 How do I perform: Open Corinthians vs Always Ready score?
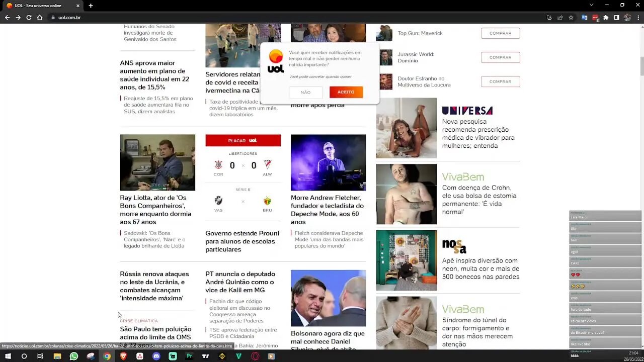click(x=243, y=165)
